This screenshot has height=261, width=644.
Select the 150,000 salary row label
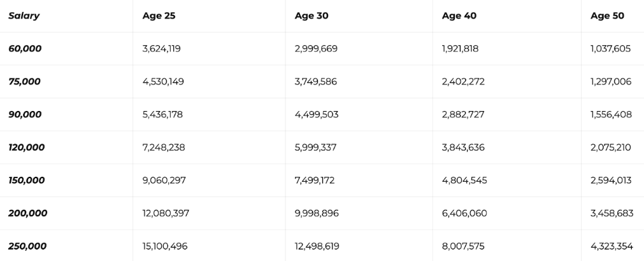27,180
